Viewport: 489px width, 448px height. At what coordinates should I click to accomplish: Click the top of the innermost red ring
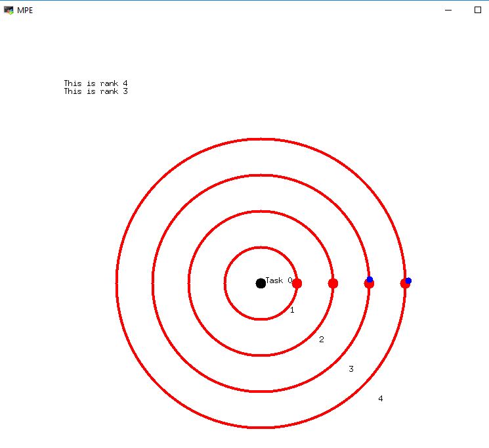coord(261,248)
